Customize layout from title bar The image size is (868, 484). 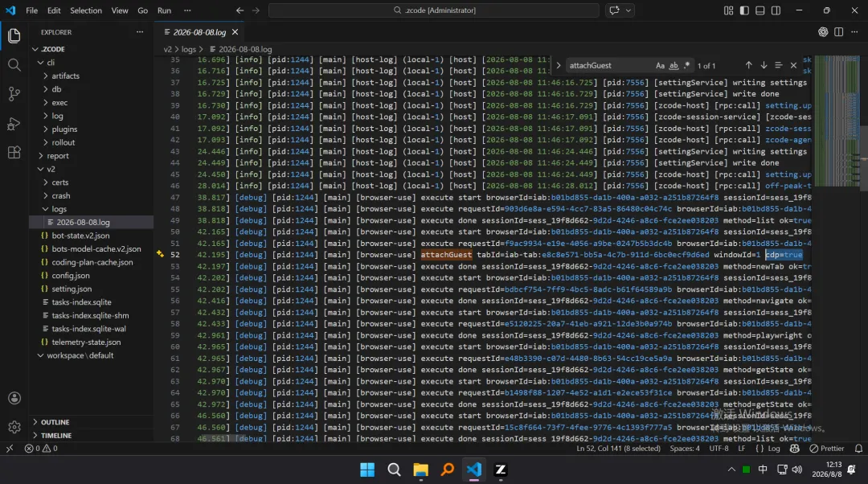click(728, 10)
